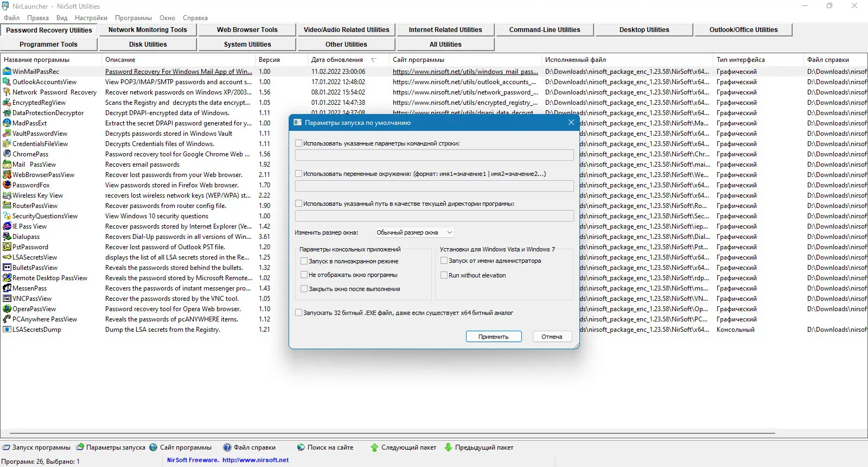Click the Mail PassView icon
This screenshot has height=467, width=868.
7,165
